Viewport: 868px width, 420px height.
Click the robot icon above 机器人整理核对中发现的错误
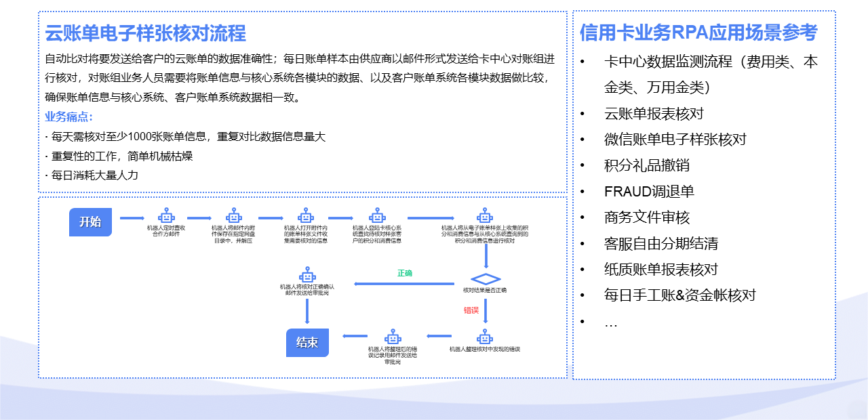484,337
